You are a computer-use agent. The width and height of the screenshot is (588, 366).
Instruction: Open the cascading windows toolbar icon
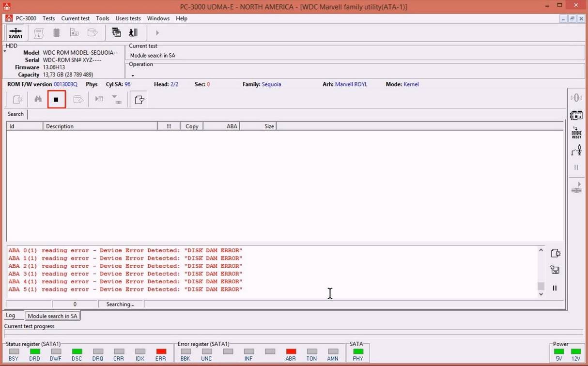click(x=116, y=33)
